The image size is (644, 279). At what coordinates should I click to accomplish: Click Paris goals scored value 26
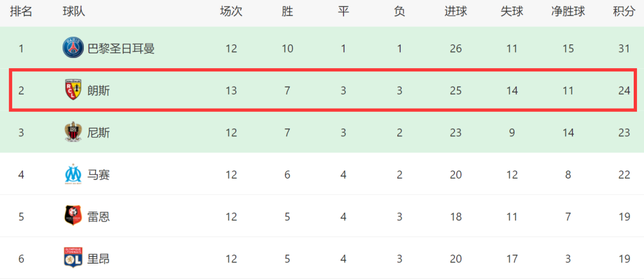455,49
